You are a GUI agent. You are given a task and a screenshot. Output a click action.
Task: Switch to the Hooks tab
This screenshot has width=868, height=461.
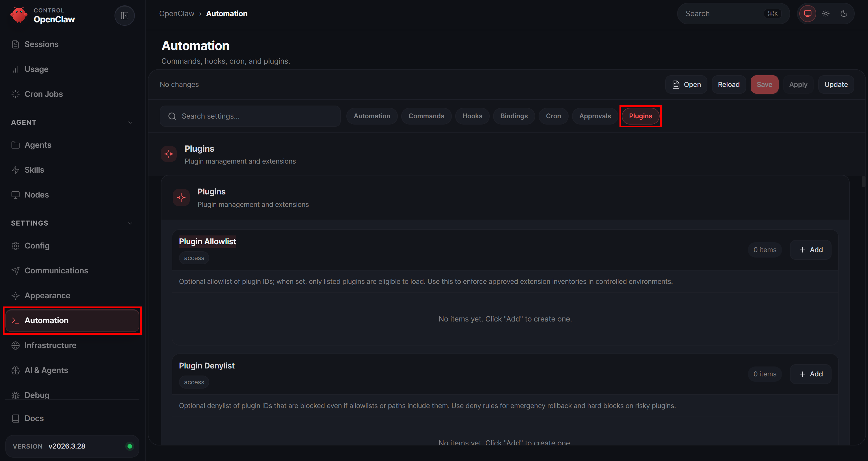tap(472, 116)
